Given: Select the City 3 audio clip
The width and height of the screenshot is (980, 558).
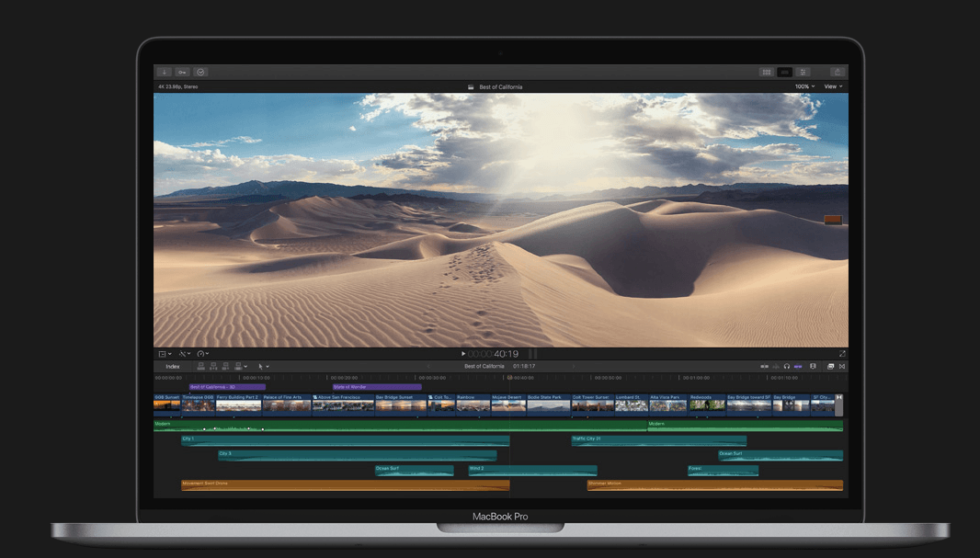Looking at the screenshot, I should coord(358,456).
